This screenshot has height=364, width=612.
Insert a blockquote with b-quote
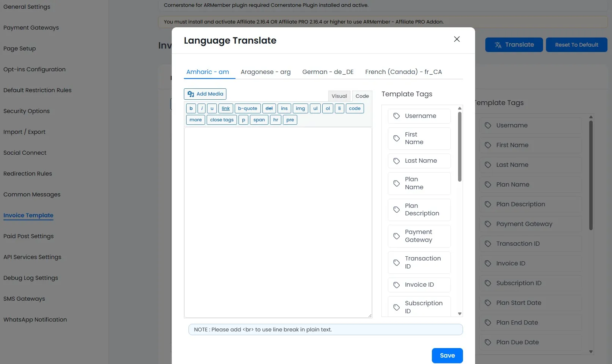coord(247,108)
